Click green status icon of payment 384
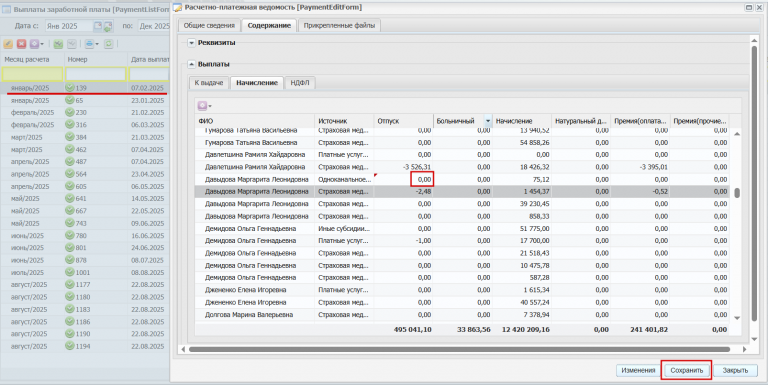Image resolution: width=768 pixels, height=385 pixels. coord(70,137)
